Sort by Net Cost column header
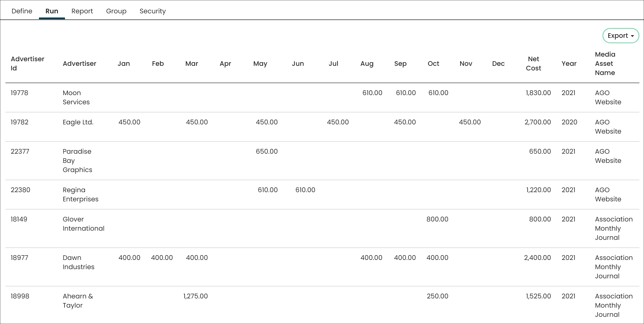 click(534, 64)
